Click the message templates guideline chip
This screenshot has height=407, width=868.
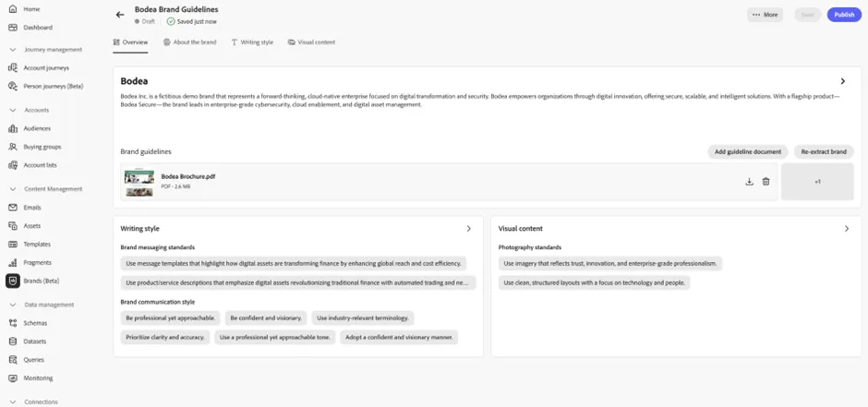[294, 264]
